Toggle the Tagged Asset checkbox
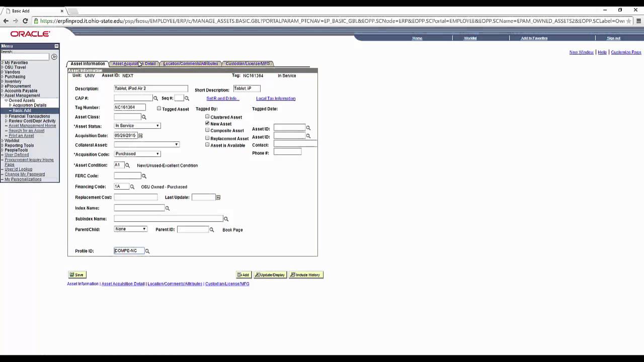Image resolution: width=644 pixels, height=362 pixels. click(x=159, y=109)
